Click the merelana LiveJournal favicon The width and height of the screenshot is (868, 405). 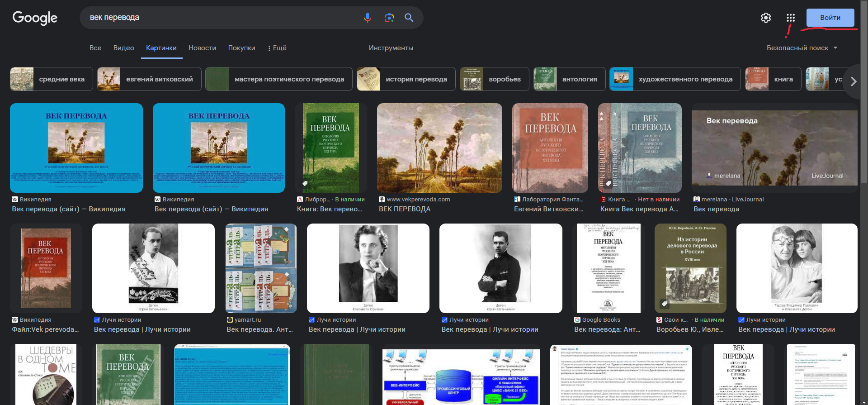(697, 200)
